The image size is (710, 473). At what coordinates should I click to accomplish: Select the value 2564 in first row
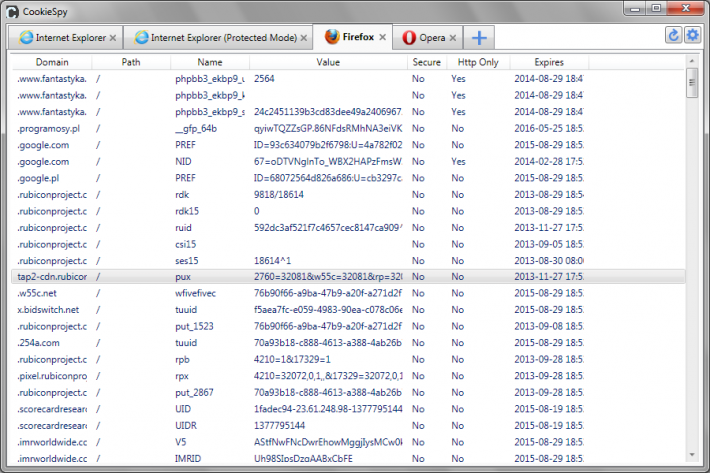(264, 79)
